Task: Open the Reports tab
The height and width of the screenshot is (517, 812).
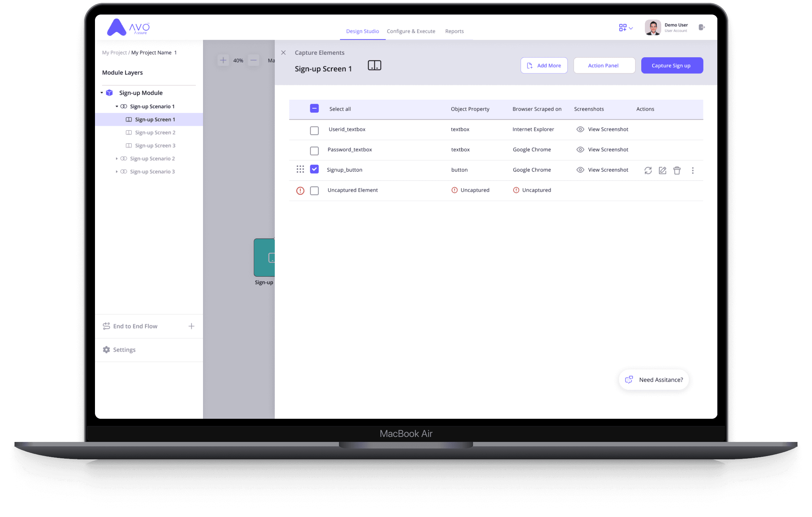Action: coord(454,31)
